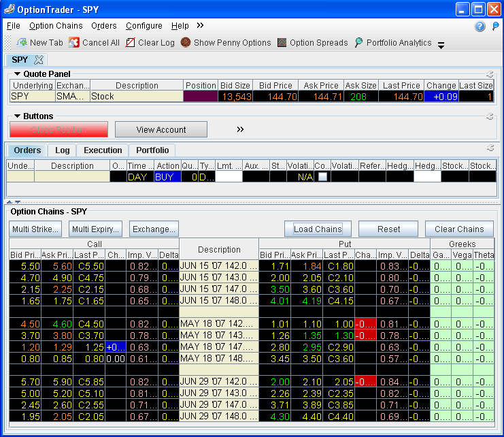504x437 pixels.
Task: Toggle the checkbox in the order row
Action: (x=322, y=176)
